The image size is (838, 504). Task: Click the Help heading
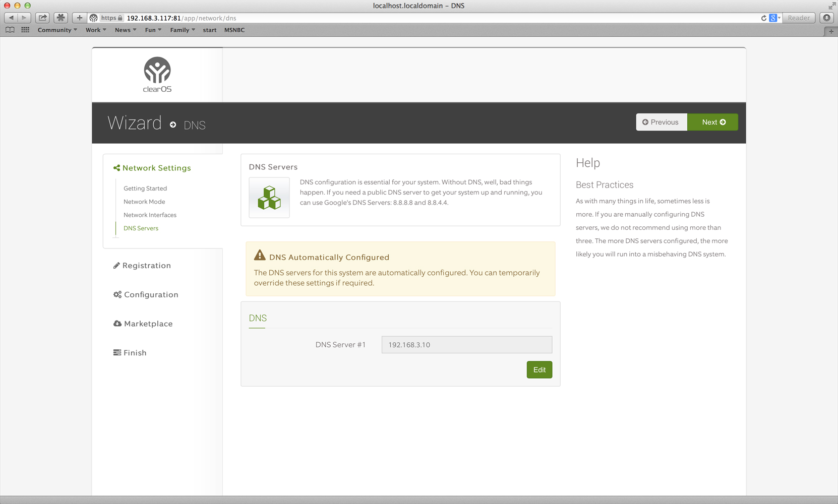(x=588, y=163)
